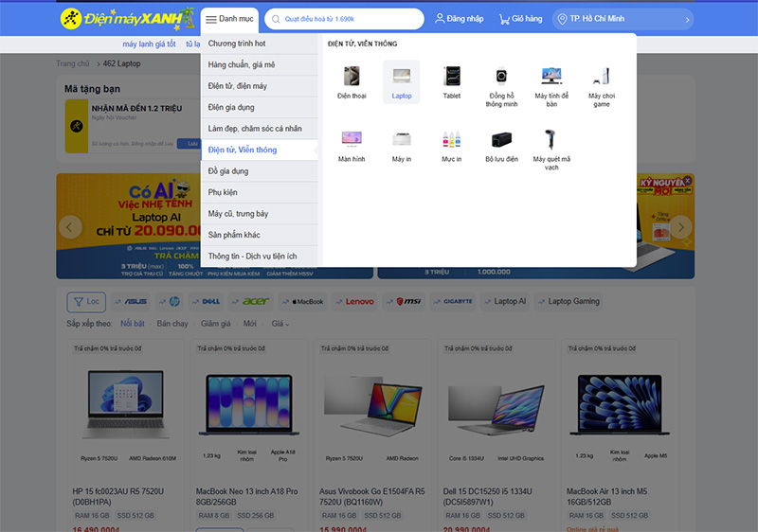Go to next banner slide
The width and height of the screenshot is (758, 532).
tap(680, 227)
